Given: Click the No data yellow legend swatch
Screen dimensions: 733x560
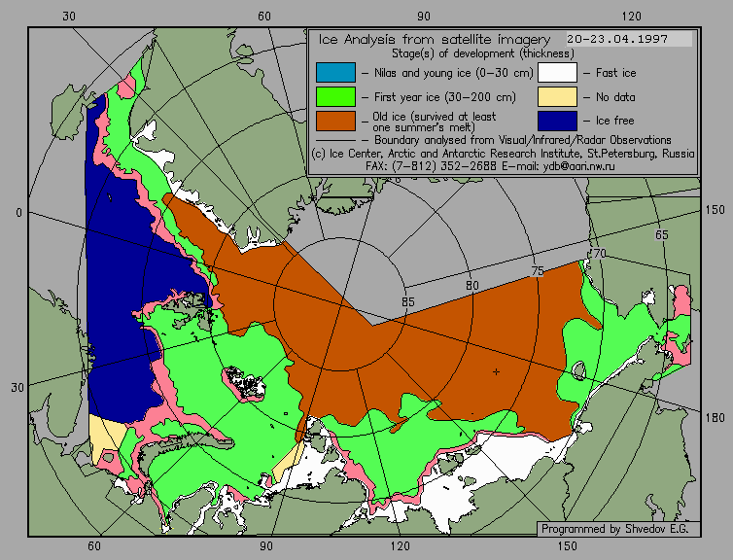Looking at the screenshot, I should coord(557,97).
